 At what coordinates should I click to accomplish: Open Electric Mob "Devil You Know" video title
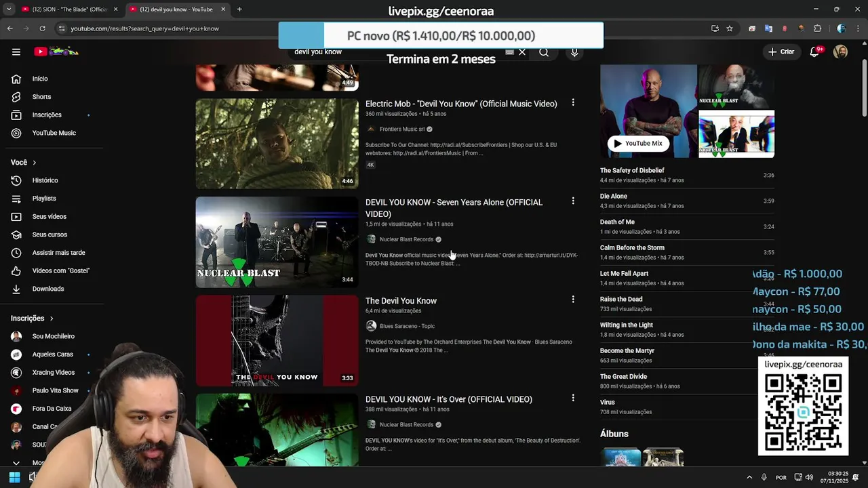(x=461, y=104)
